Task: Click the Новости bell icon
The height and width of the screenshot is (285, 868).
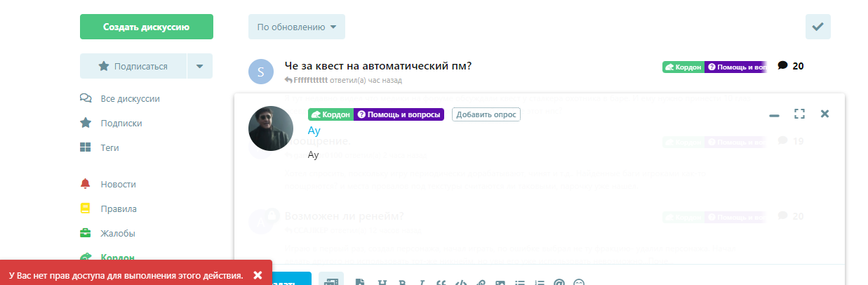Action: coord(86,184)
